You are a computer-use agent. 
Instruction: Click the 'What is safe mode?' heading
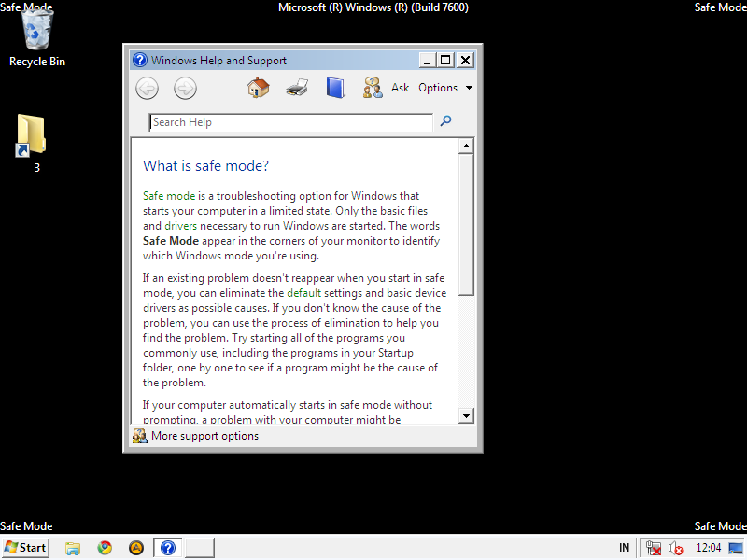coord(205,166)
